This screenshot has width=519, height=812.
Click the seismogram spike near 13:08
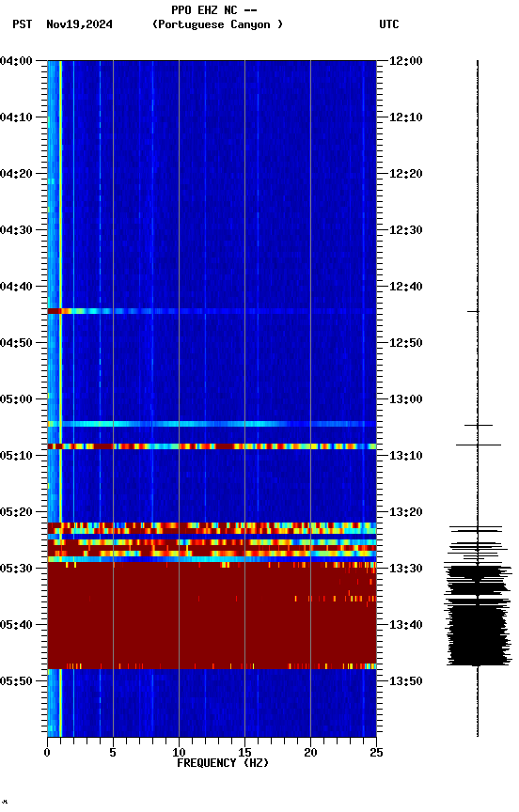coord(478,445)
